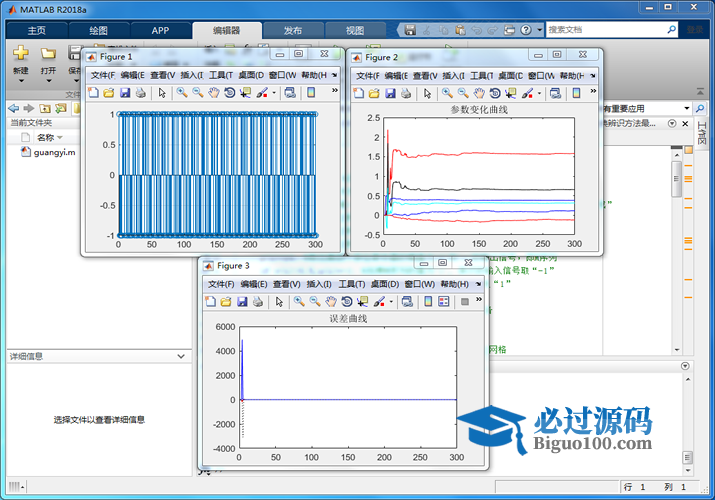The width and height of the screenshot is (715, 500).
Task: Toggle Edit Plot arrow tool in Figure 1
Action: tap(161, 93)
